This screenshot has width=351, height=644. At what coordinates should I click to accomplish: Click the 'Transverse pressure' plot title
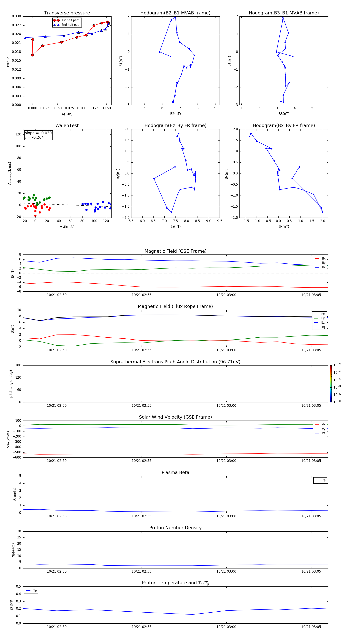(67, 13)
